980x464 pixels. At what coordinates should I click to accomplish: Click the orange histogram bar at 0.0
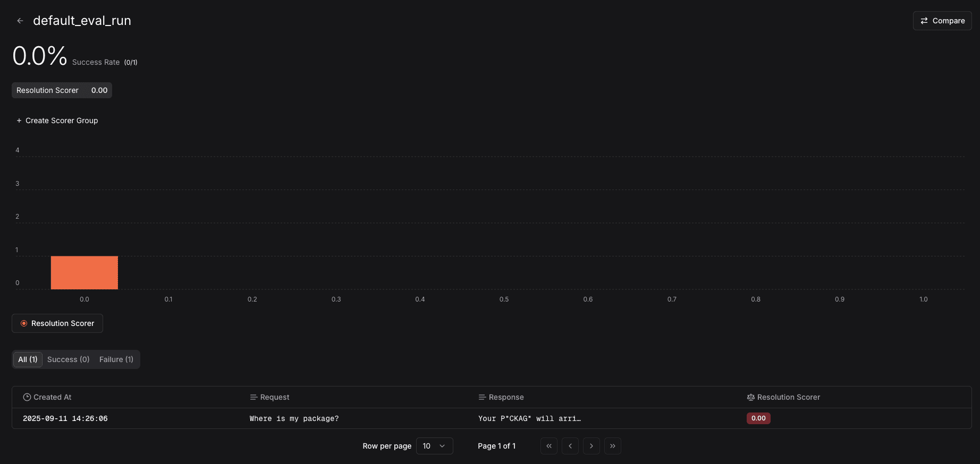pyautogui.click(x=84, y=273)
